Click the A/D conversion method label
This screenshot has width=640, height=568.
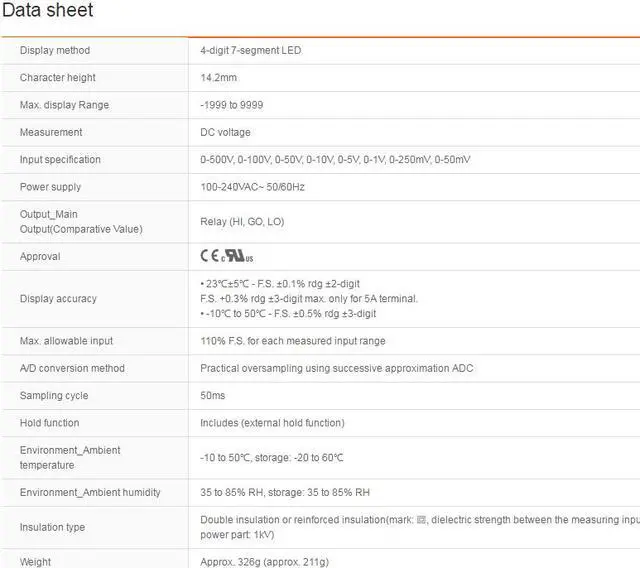tap(72, 369)
